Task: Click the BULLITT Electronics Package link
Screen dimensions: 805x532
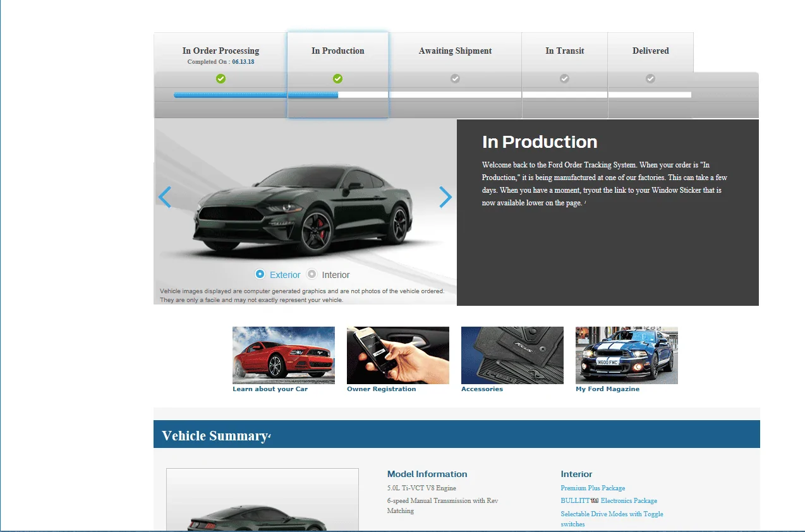Action: tap(608, 500)
